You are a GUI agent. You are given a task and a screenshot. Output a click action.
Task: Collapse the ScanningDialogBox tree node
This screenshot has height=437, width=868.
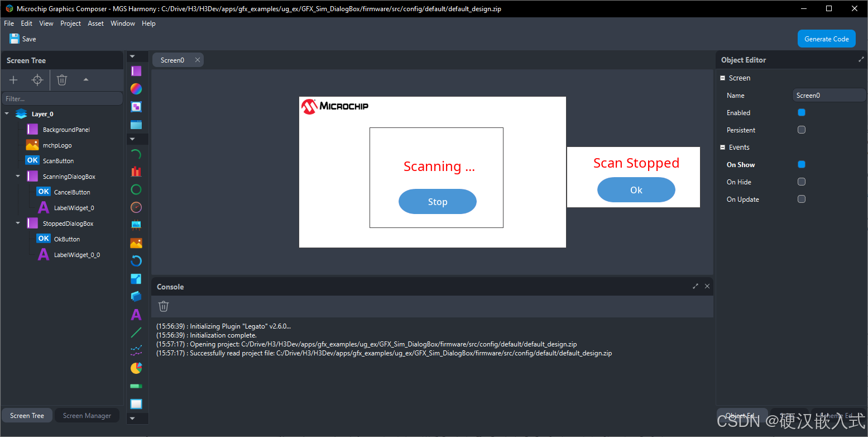[18, 176]
